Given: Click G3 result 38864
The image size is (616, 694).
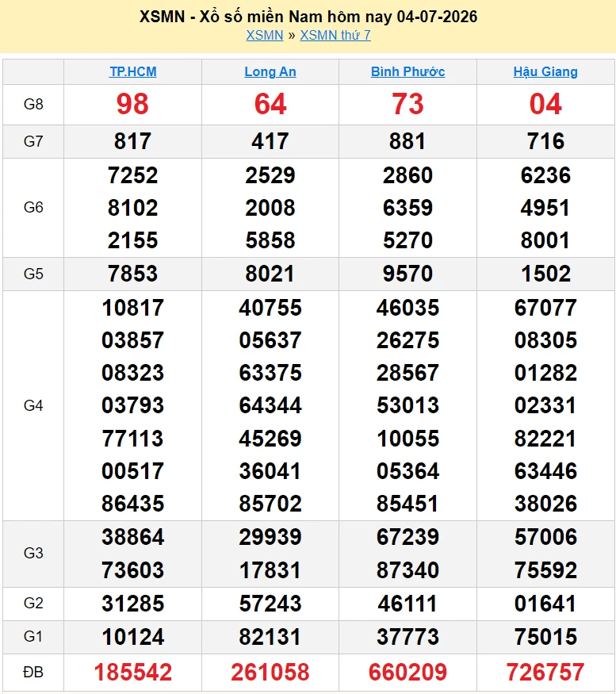Looking at the screenshot, I should (x=132, y=537).
